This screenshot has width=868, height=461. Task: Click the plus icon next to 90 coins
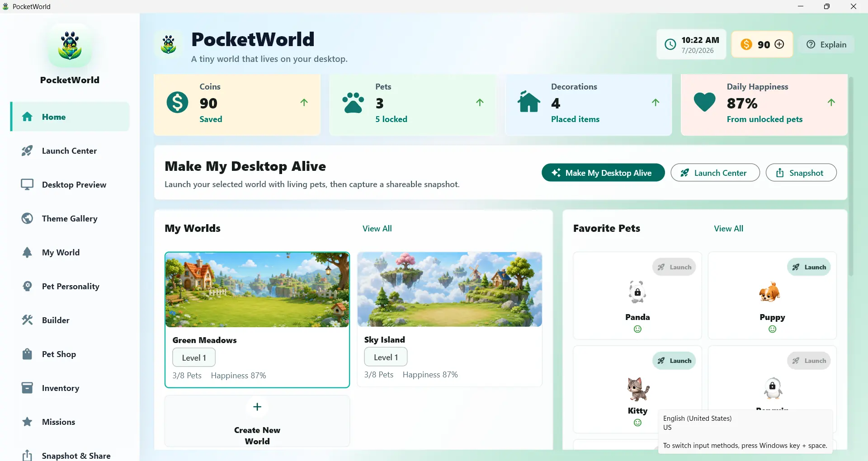point(779,44)
